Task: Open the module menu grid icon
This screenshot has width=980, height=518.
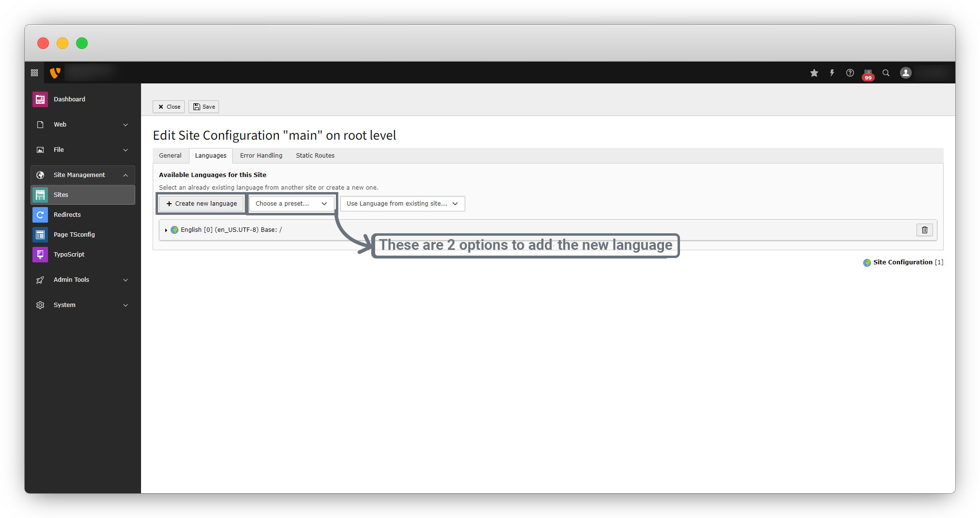Action: pos(34,73)
